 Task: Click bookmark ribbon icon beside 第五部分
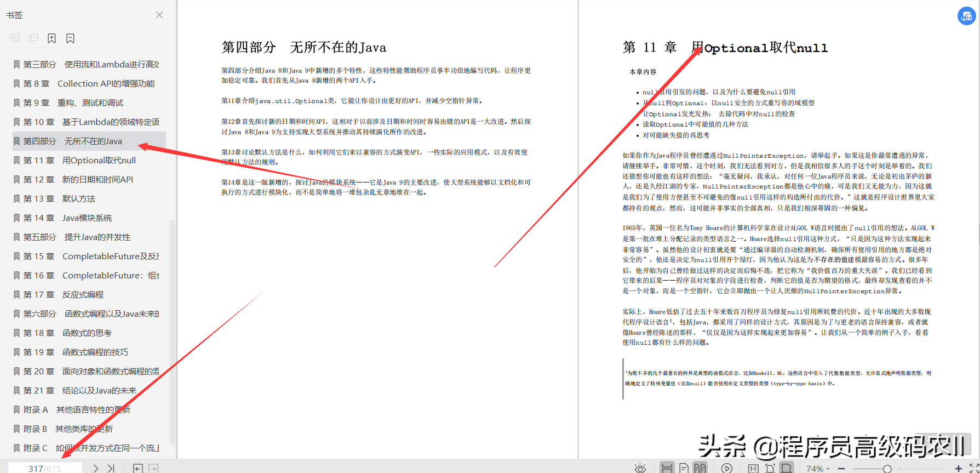(16, 237)
